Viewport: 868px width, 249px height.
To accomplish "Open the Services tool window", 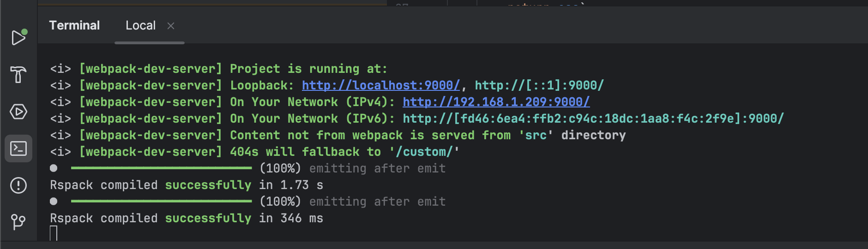I will click(x=18, y=112).
